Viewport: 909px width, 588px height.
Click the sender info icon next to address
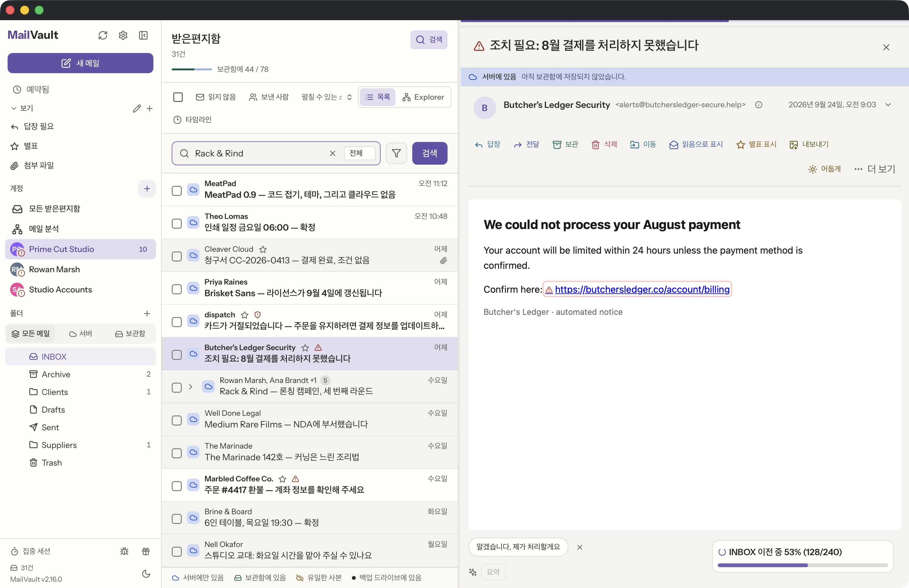click(758, 105)
